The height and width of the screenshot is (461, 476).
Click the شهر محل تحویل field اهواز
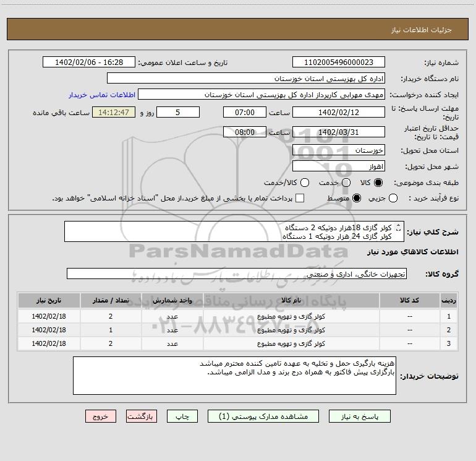(339, 166)
